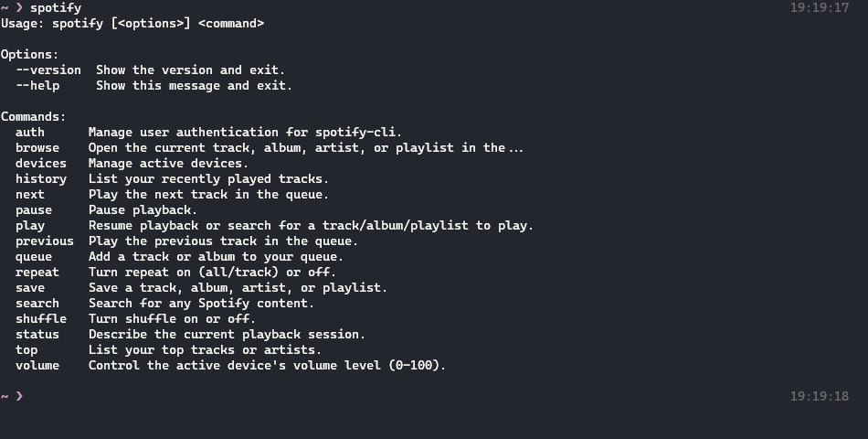Click the 'search' command entry
The width and height of the screenshot is (868, 439).
(x=37, y=304)
